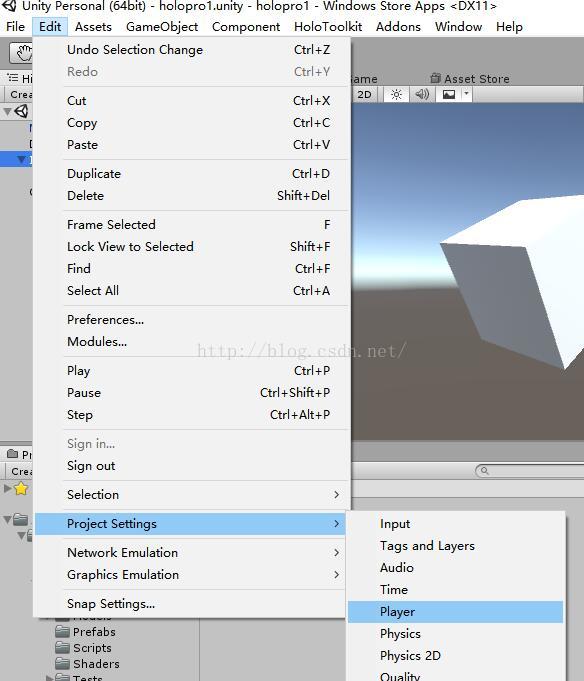
Task: Open the Help menu
Action: [x=509, y=26]
